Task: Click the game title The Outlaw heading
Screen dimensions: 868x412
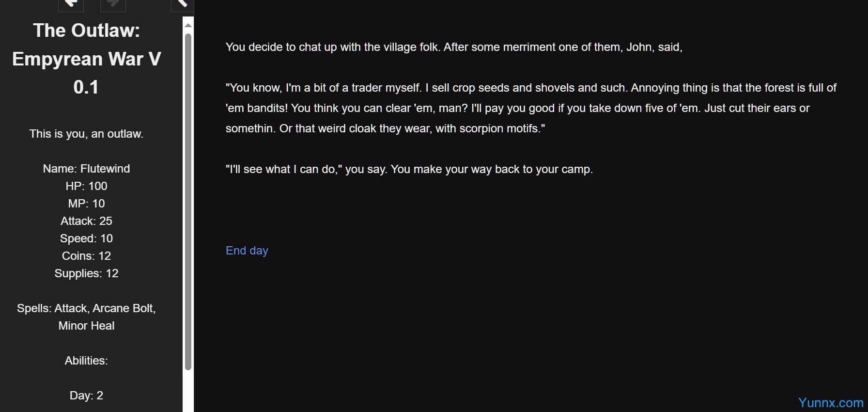Action: click(x=86, y=31)
